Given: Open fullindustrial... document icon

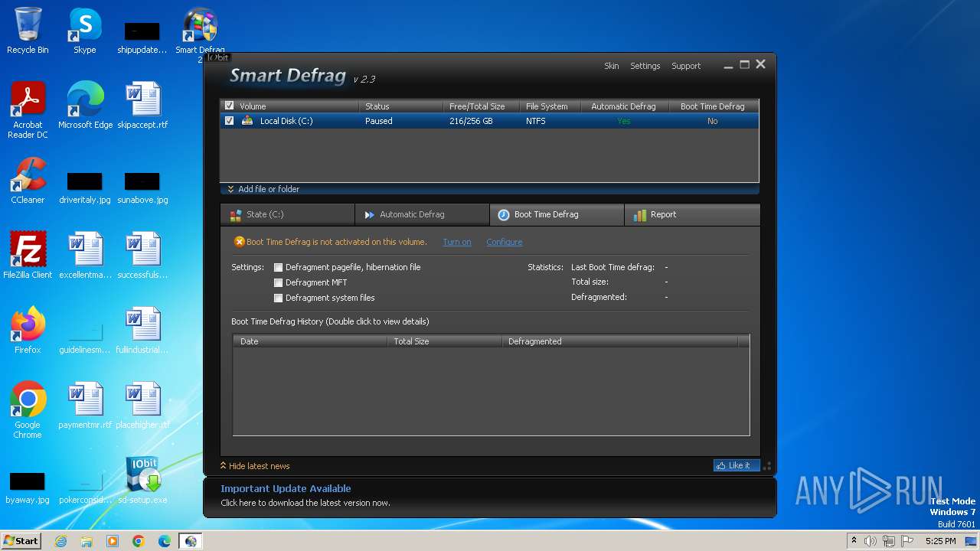Looking at the screenshot, I should (142, 330).
